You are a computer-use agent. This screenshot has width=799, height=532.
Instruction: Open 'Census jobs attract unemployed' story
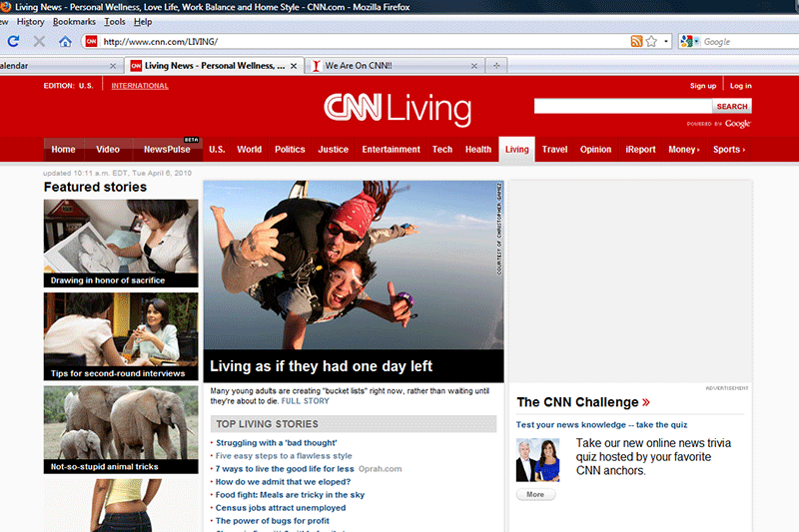tap(281, 508)
